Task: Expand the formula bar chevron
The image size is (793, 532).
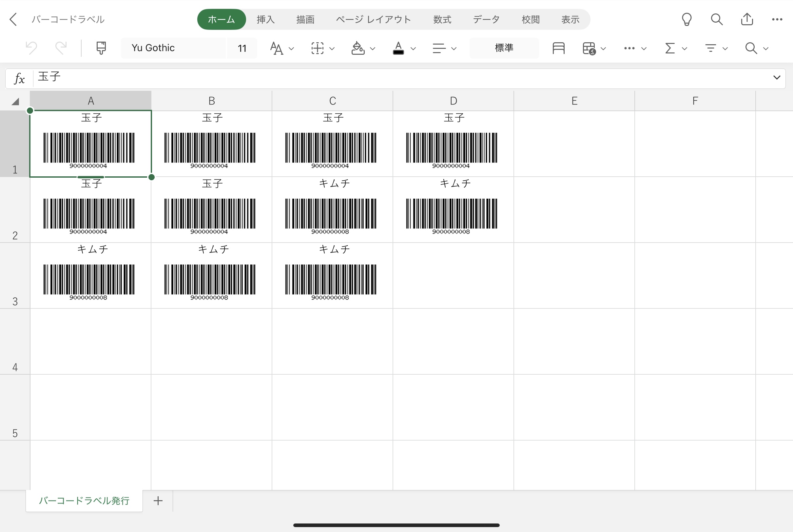Action: [777, 77]
